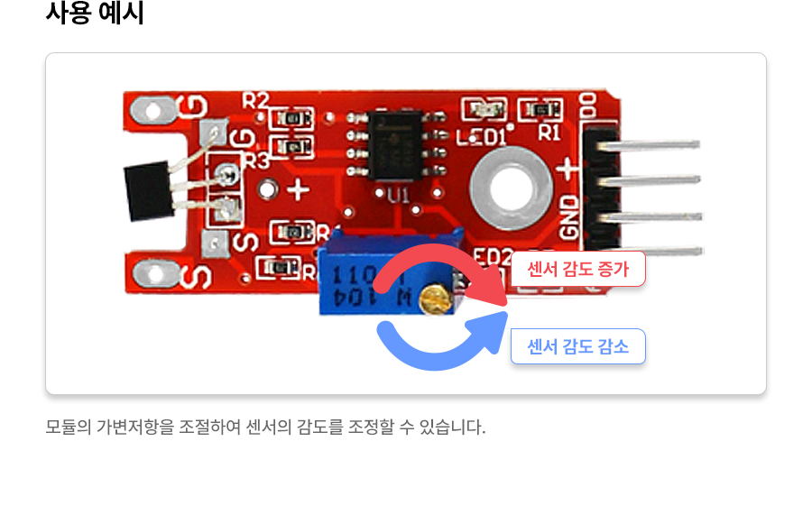Screen dimensions: 812x524
Task: Click the R2 resistor at the top
Action: (291, 118)
